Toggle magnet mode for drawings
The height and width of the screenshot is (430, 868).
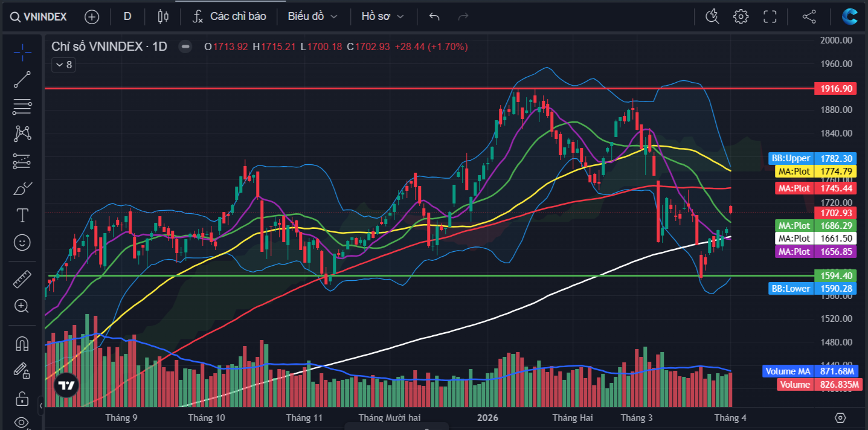[x=22, y=343]
